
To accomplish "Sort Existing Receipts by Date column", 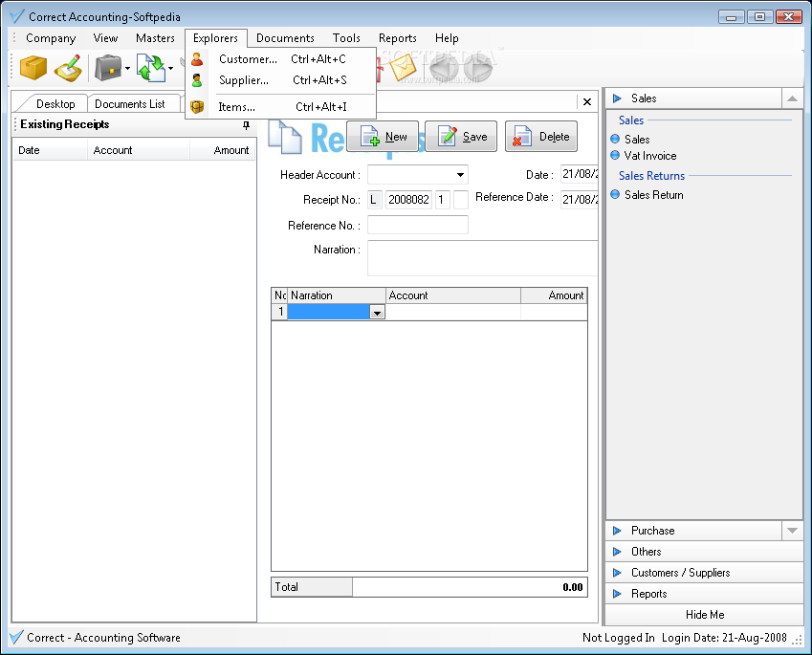I will pos(50,150).
